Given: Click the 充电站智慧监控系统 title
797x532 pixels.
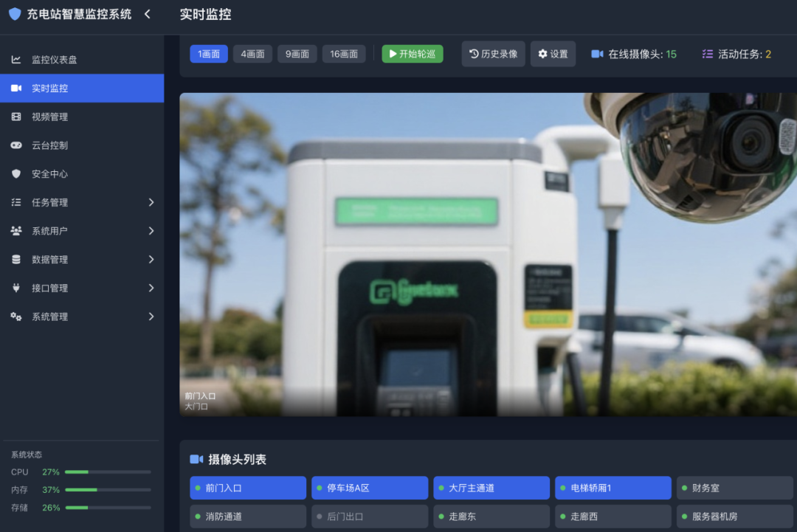Looking at the screenshot, I should (79, 14).
